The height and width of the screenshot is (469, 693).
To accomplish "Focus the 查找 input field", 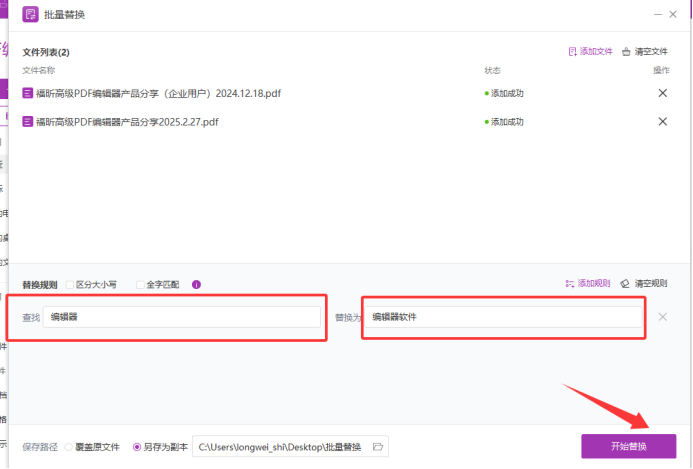I will point(182,317).
